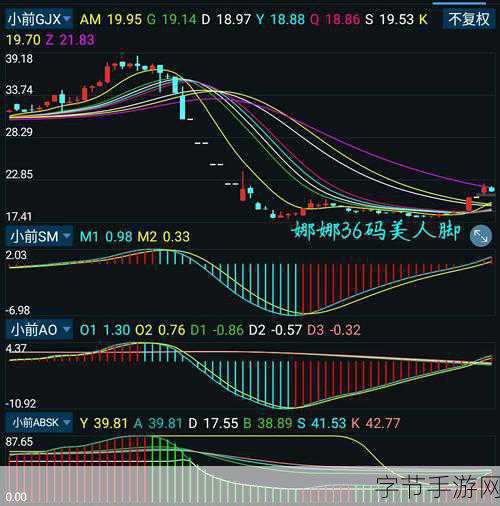Select the Y 39.81 ABSK value

(104, 423)
